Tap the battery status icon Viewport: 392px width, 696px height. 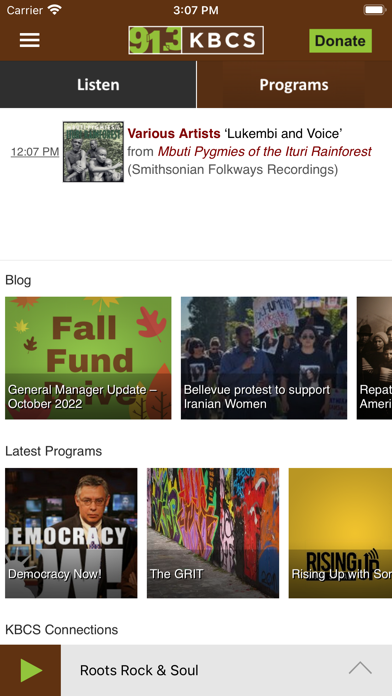(374, 10)
